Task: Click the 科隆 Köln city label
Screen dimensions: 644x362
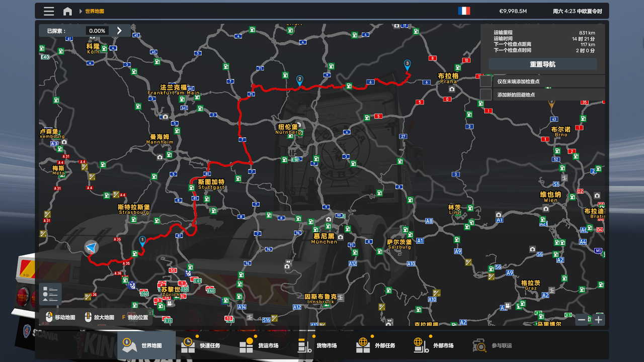Action: coord(93,48)
